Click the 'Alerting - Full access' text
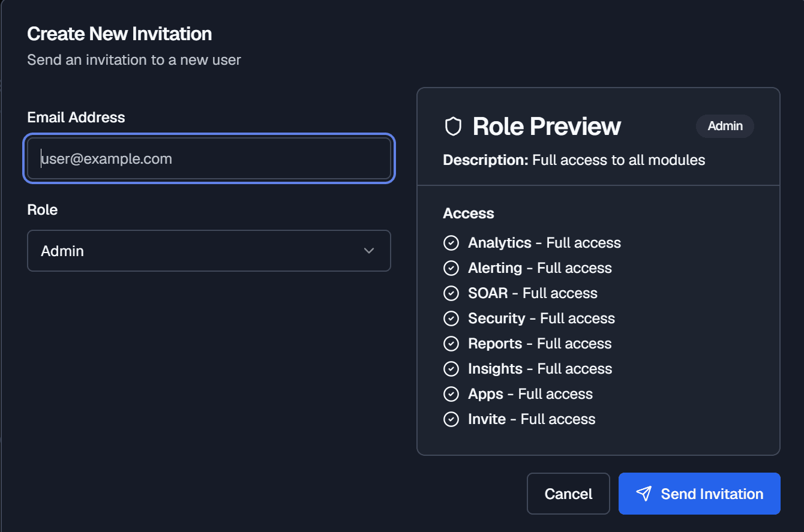Screen dimensions: 804x532 click(x=540, y=268)
